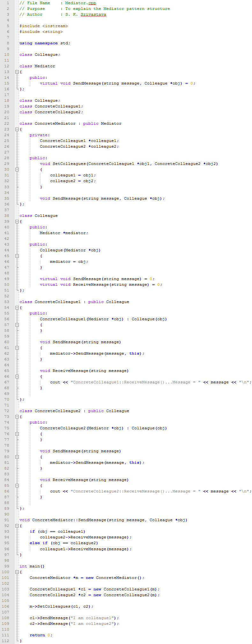Collapse the SetColleagues body fold at line 30
This screenshot has width=252, height=644.
[17, 170]
